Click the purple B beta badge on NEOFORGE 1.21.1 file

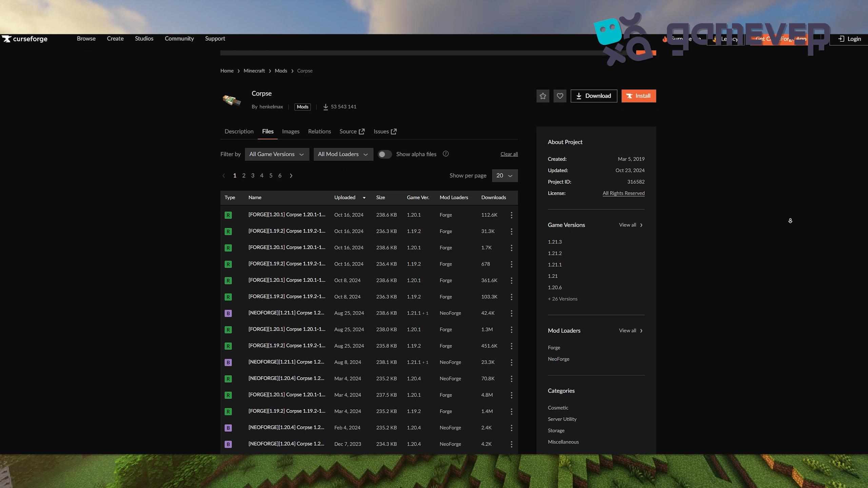coord(228,313)
